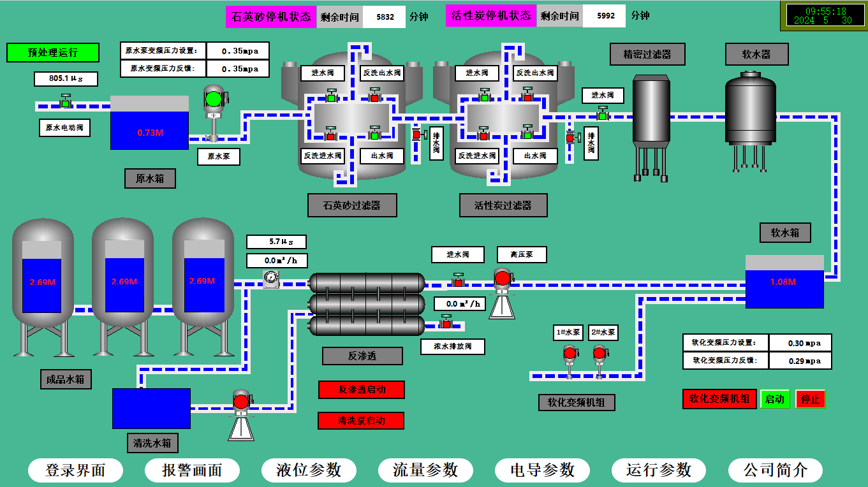
Task: Select the 1#水泵 pump icon
Action: (570, 360)
